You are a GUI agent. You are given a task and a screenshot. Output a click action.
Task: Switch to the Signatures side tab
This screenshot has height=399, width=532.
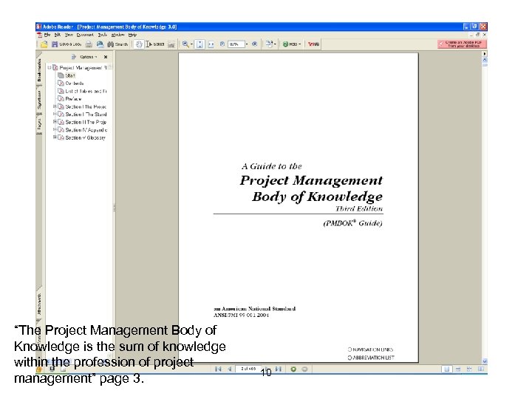tap(39, 99)
